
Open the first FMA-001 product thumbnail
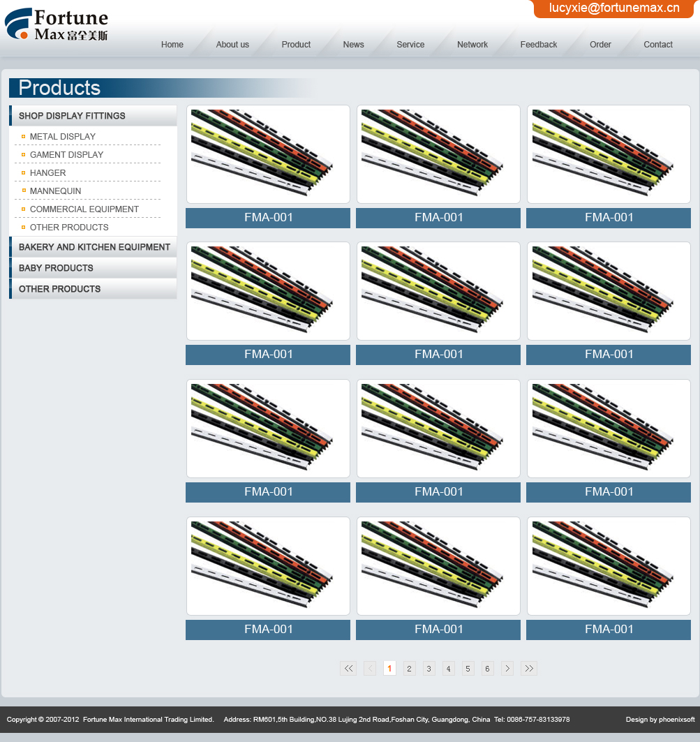pyautogui.click(x=268, y=154)
